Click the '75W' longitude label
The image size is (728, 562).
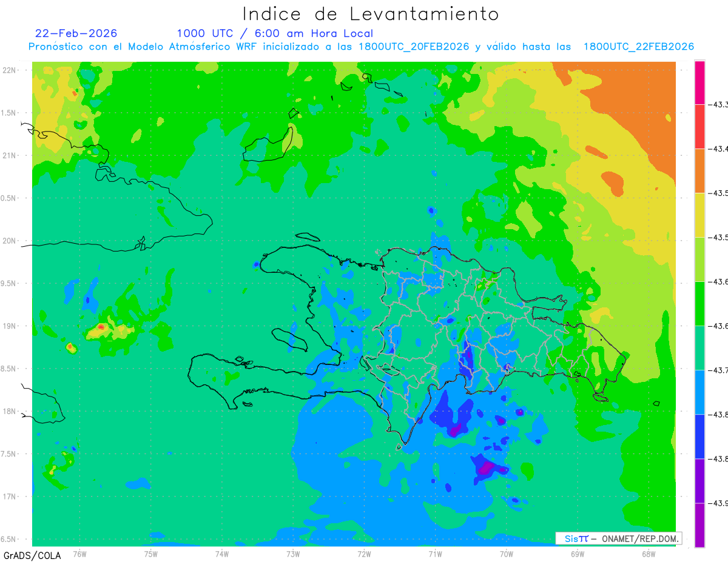(151, 554)
